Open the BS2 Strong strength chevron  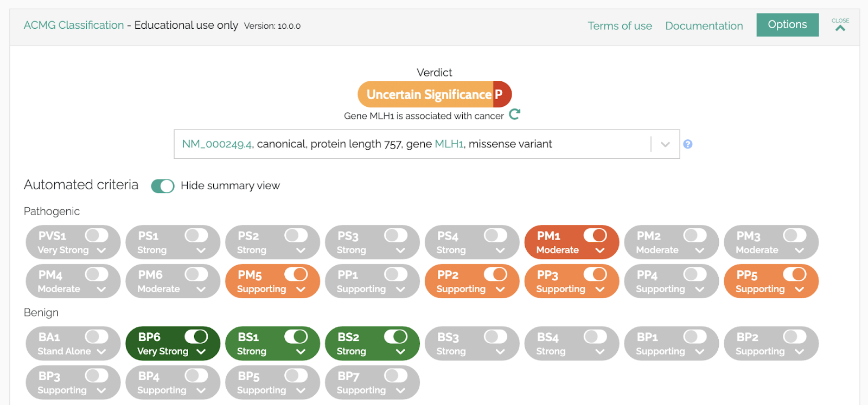(x=400, y=351)
